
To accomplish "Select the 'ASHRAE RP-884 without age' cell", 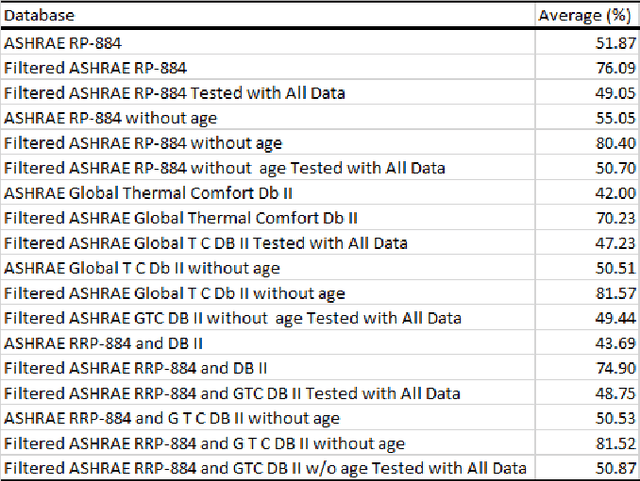I will 269,118.
